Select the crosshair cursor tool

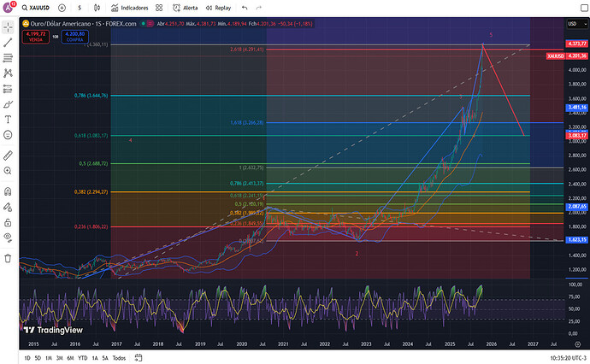point(8,27)
